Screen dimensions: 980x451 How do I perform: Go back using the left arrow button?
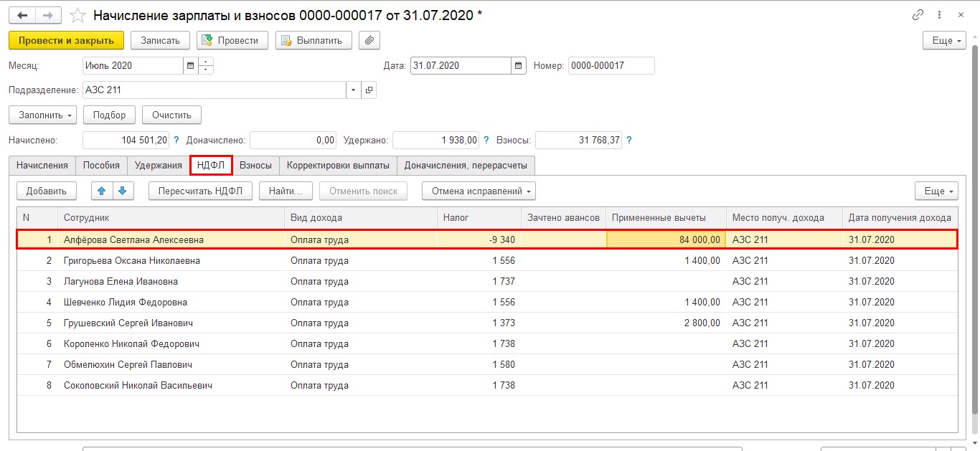(x=22, y=15)
